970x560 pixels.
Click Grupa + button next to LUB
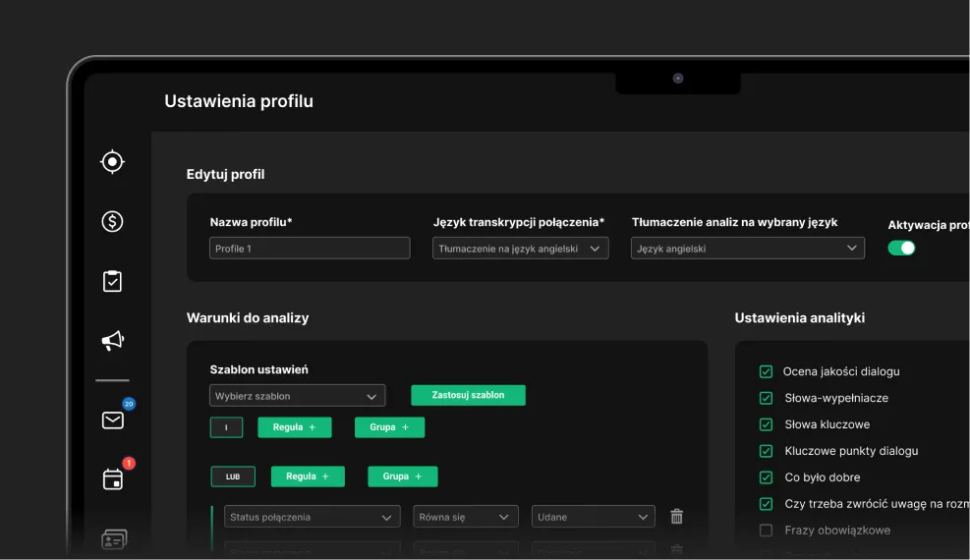point(402,476)
